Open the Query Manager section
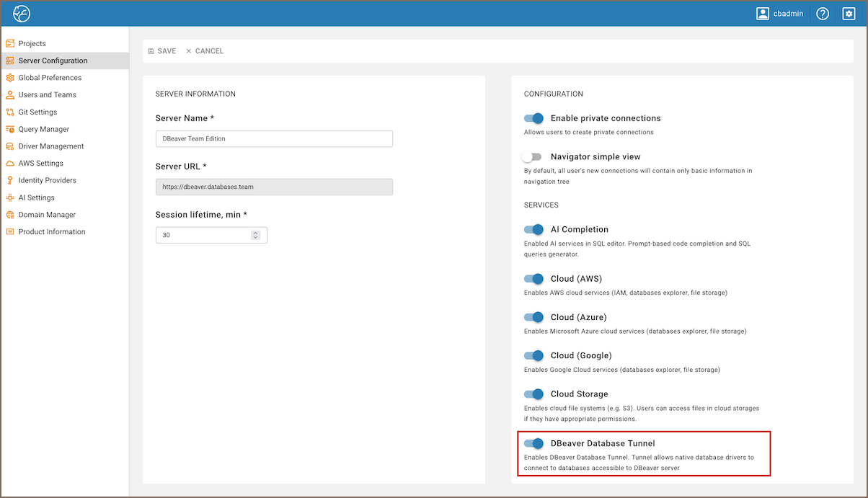868x498 pixels. click(x=44, y=130)
